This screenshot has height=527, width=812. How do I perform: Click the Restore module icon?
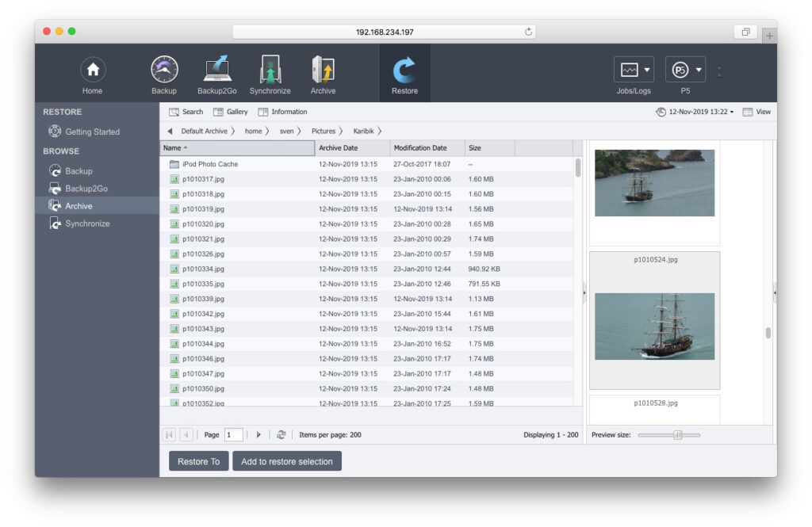click(x=404, y=71)
